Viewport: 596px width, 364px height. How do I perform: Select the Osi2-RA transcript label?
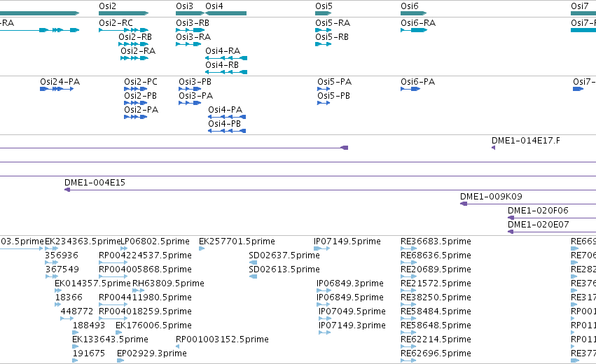[138, 51]
